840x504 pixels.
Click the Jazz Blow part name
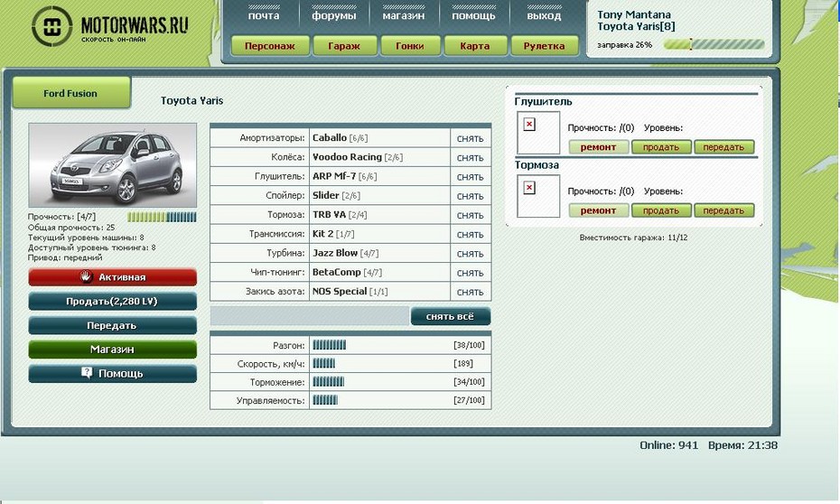point(335,253)
